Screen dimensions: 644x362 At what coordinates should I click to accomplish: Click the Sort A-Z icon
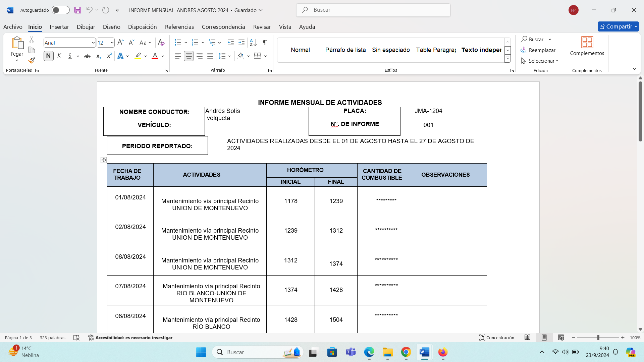point(253,43)
